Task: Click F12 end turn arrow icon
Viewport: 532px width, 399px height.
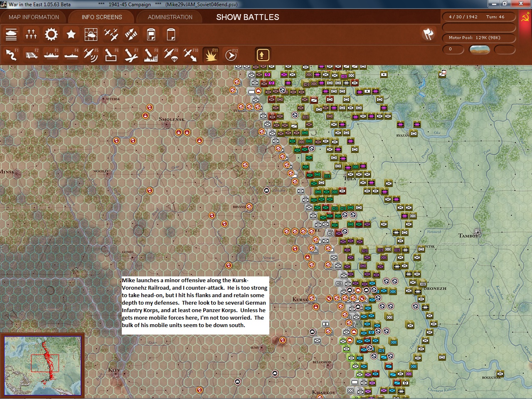Action: tap(231, 55)
